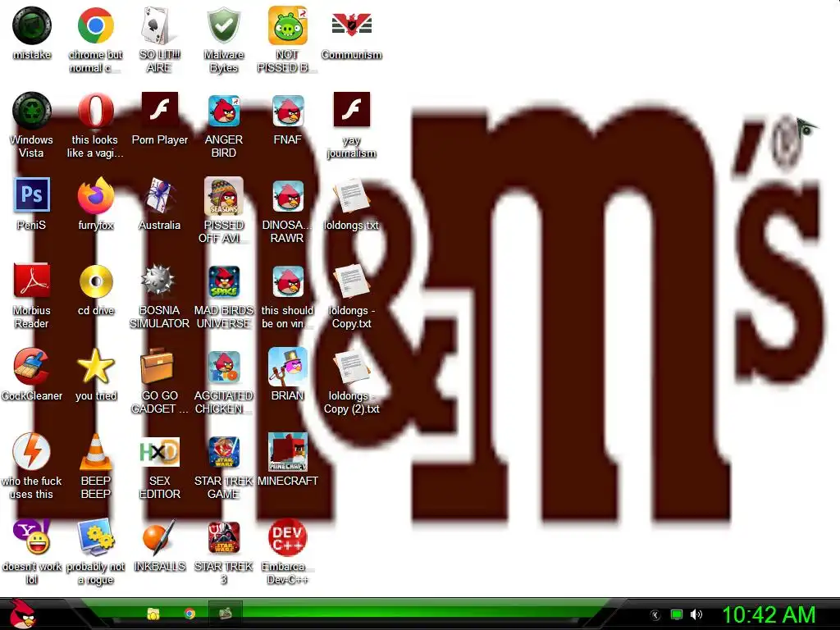Launch the 'chrome but normal' Chrome shortcut
Viewport: 840px width, 630px height.
point(95,25)
